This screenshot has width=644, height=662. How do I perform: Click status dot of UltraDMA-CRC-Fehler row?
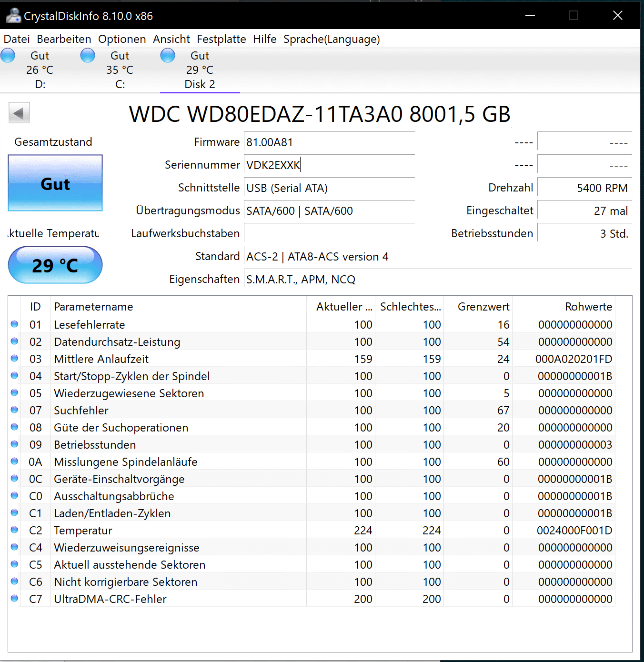click(14, 599)
